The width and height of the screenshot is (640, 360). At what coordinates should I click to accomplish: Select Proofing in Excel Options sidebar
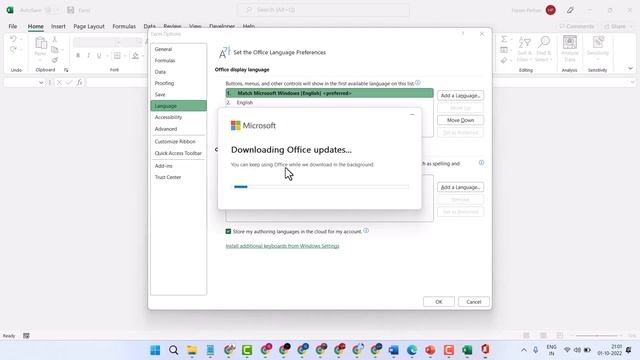178,83
